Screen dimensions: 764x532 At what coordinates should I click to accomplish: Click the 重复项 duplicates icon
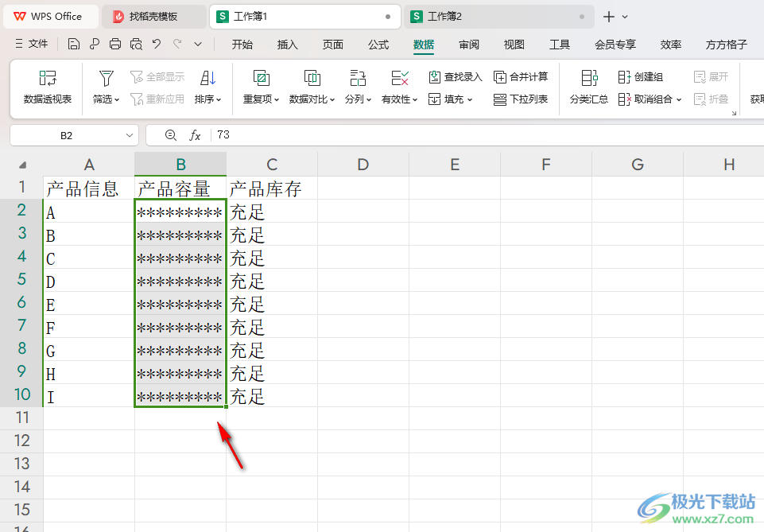coord(262,78)
